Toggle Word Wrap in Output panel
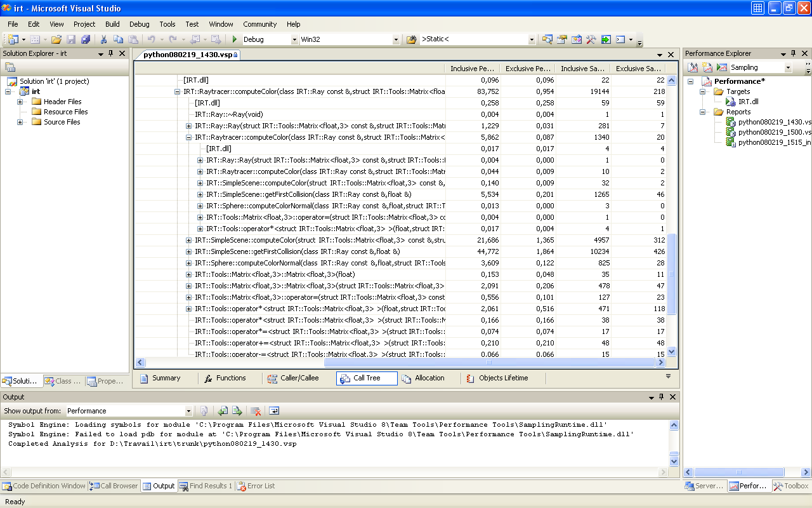The height and width of the screenshot is (508, 812). pos(274,411)
